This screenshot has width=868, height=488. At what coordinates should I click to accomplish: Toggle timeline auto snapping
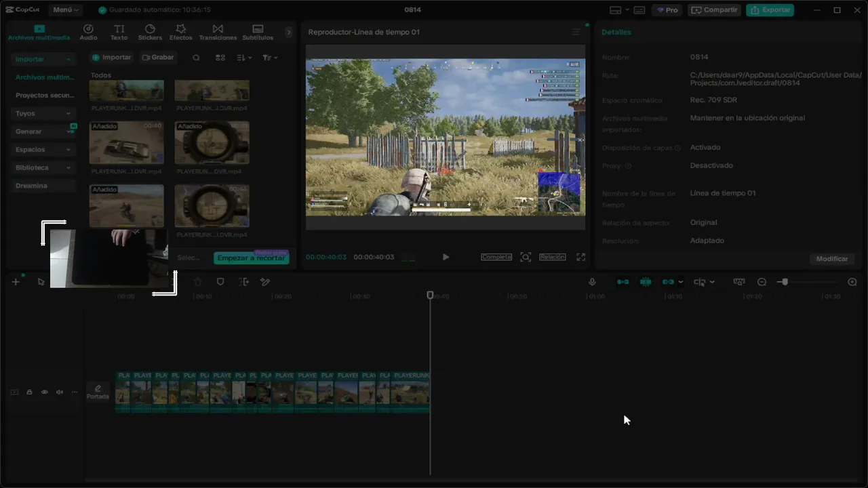(646, 282)
